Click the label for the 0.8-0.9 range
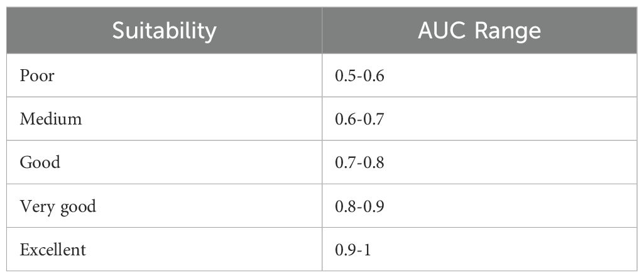 58,206
